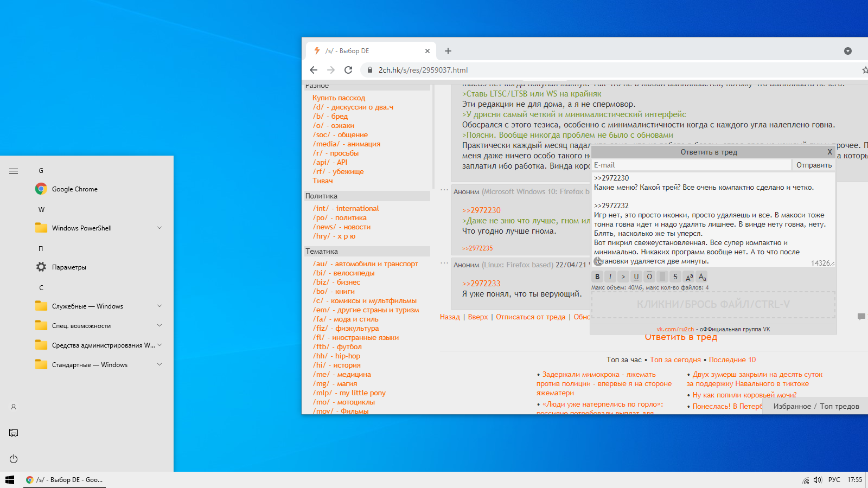The image size is (868, 488).
Task: Expand the Windows PowerShell folder
Action: coord(99,228)
